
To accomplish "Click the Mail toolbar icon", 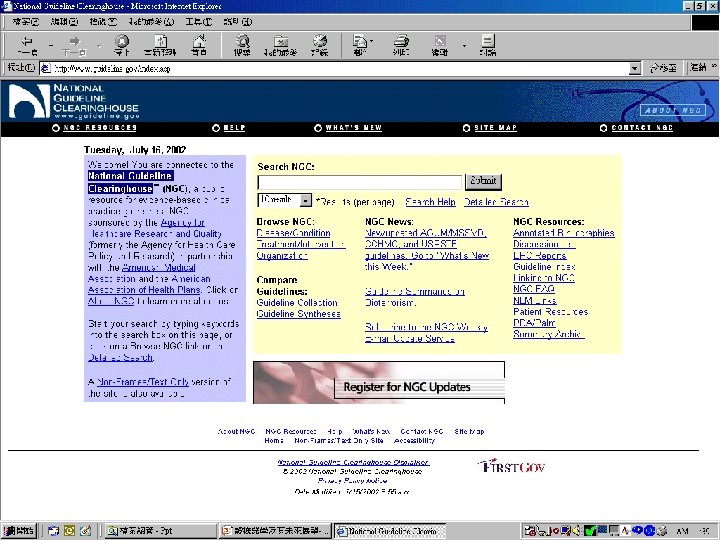I will tap(360, 45).
